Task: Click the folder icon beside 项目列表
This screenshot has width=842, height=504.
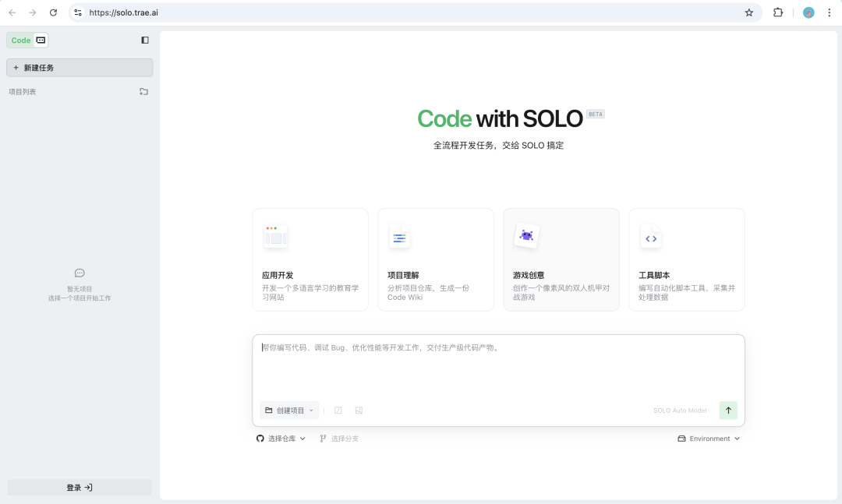Action: click(144, 92)
